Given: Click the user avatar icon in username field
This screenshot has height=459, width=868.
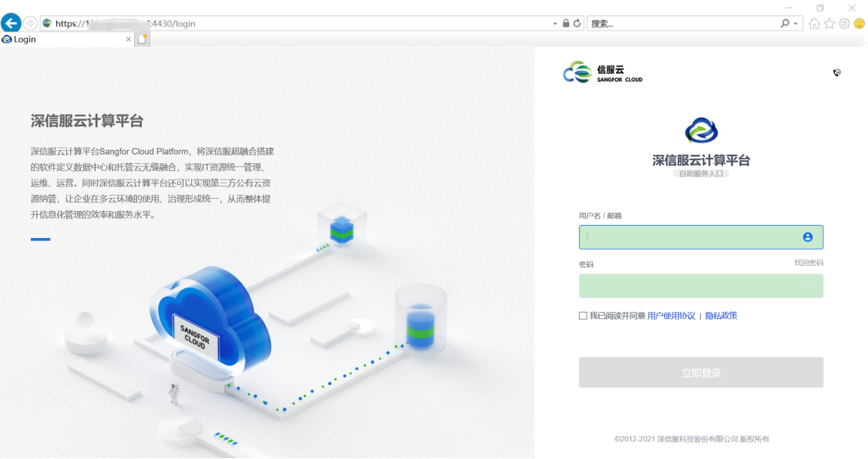Looking at the screenshot, I should click(808, 237).
